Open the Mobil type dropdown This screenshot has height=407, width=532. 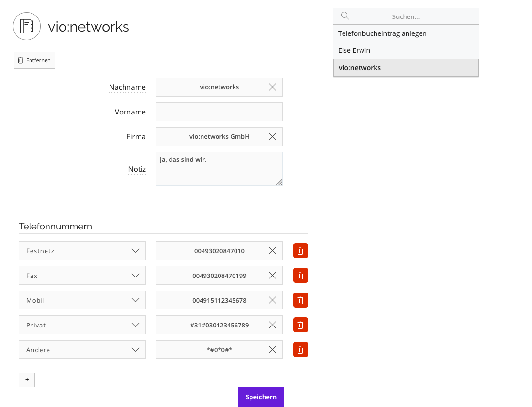82,300
